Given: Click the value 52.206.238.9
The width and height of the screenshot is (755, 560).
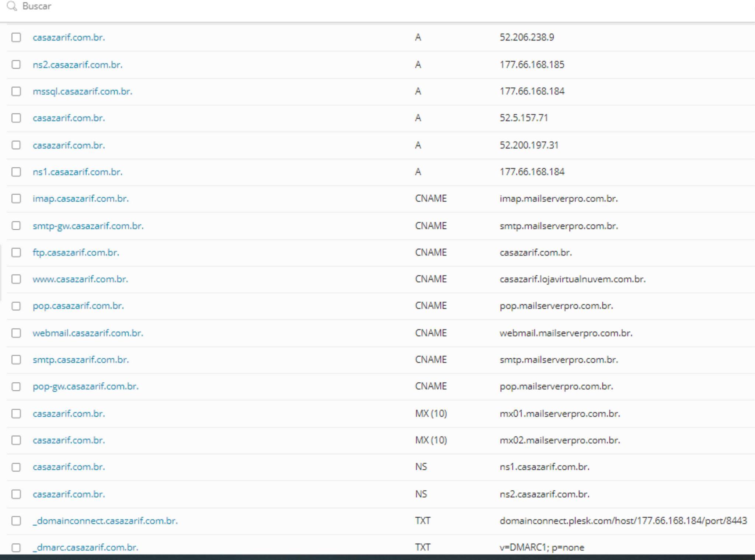Looking at the screenshot, I should [527, 38].
